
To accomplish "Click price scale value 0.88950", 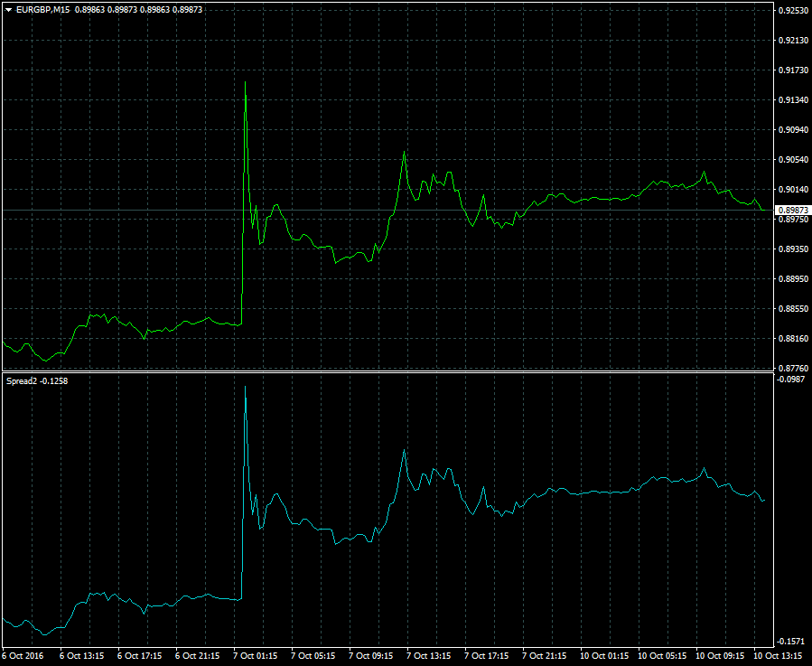I will coord(793,279).
